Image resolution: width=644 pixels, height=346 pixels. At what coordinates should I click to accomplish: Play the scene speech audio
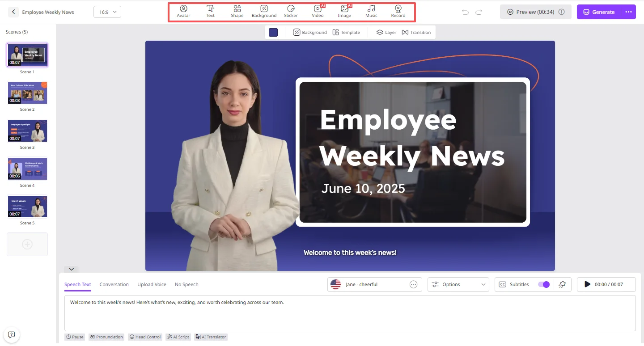coord(588,284)
